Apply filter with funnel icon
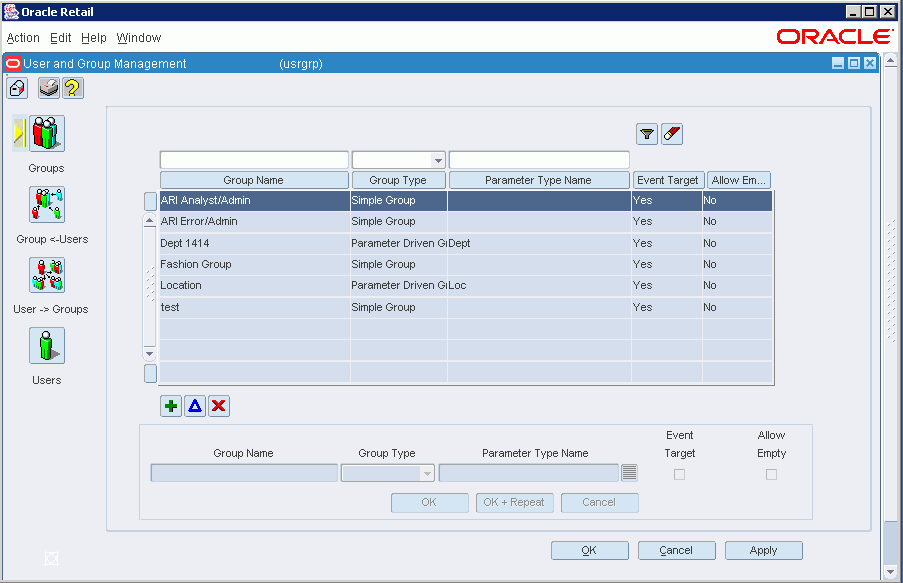This screenshot has height=583, width=903. 647,134
